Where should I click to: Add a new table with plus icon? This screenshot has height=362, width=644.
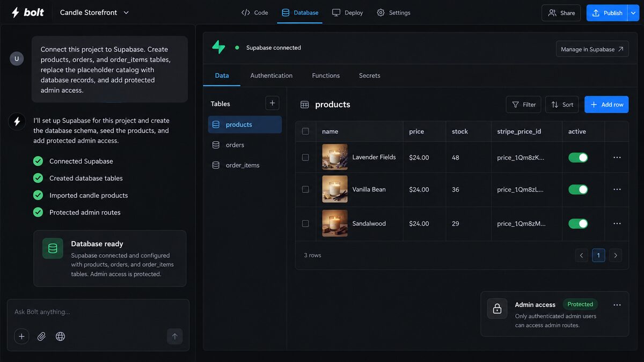click(272, 103)
